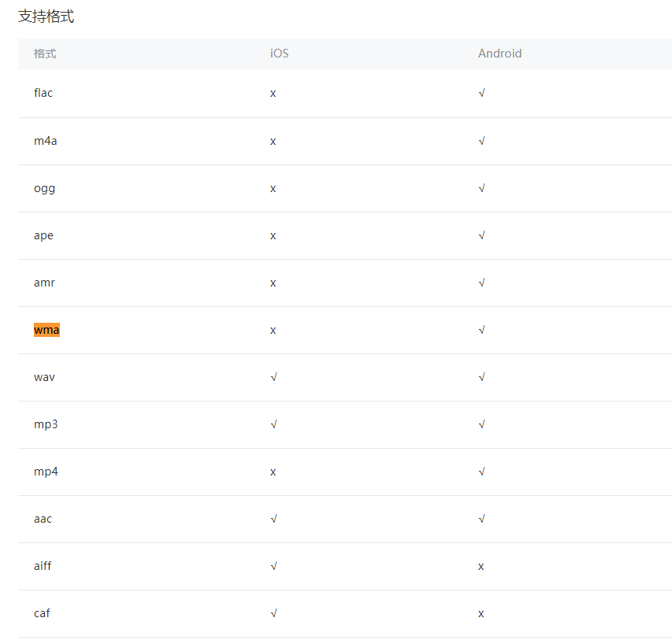Click the Android check mark in ape row
This screenshot has width=672, height=640.
481,235
